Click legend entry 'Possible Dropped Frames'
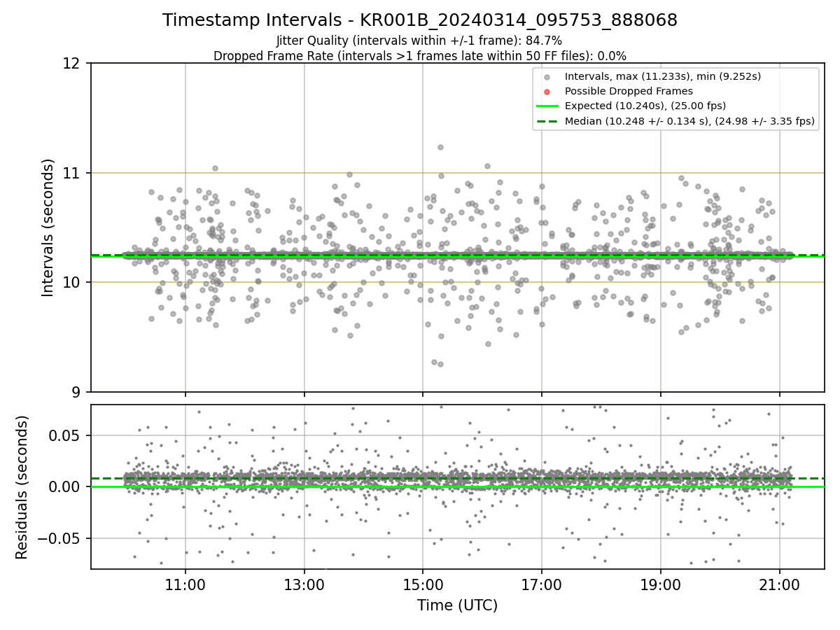The image size is (840, 630). pos(629,91)
